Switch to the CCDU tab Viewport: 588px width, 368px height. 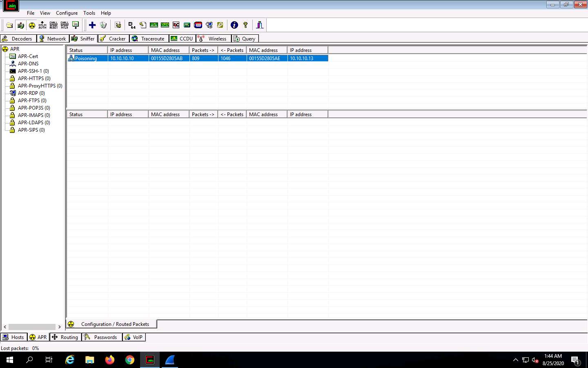(x=182, y=38)
